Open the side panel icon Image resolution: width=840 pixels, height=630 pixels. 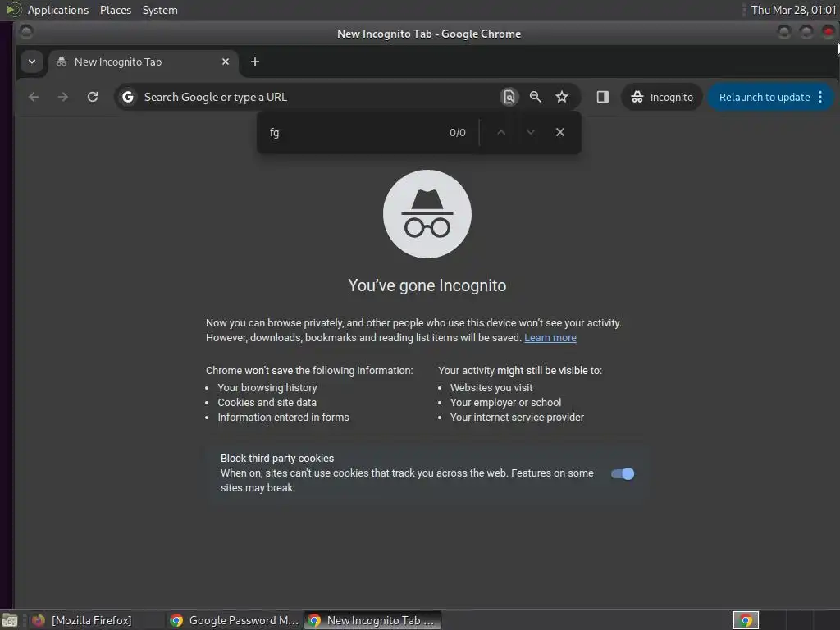[603, 97]
